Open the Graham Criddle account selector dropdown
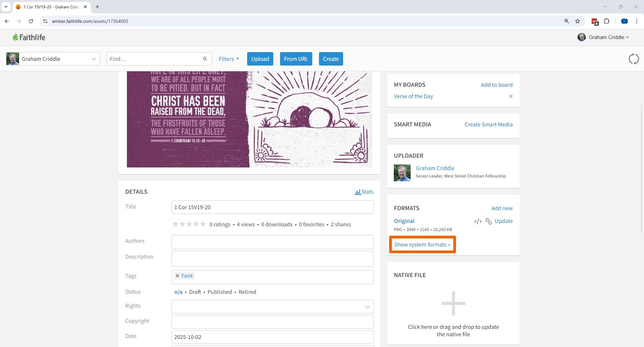Viewport: 644px width, 347px height. click(x=53, y=59)
